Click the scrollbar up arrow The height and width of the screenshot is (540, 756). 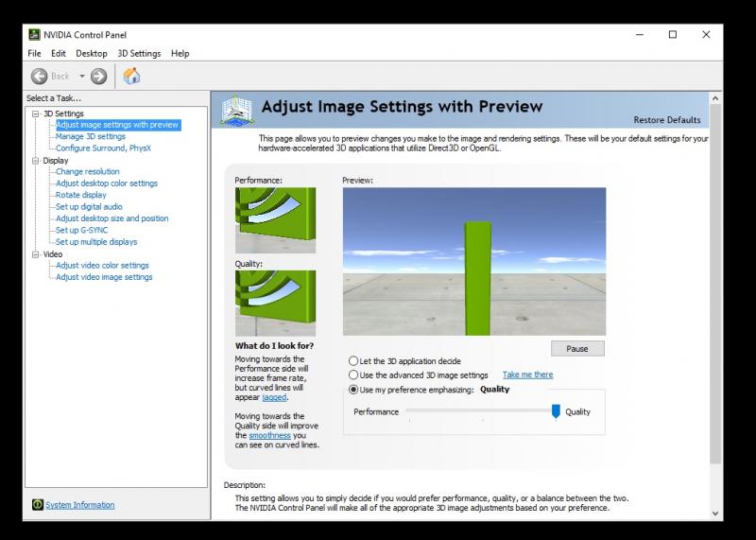tap(715, 98)
